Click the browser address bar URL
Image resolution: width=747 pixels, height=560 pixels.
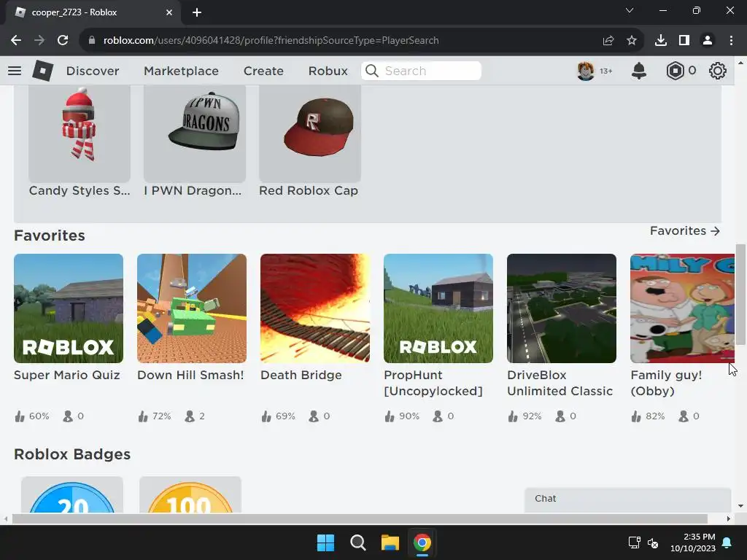[x=271, y=41]
